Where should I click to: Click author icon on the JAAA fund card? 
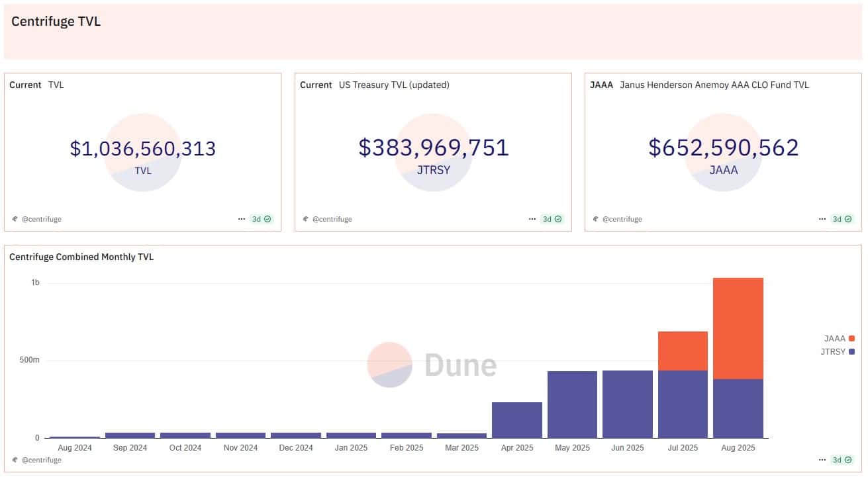pos(595,219)
